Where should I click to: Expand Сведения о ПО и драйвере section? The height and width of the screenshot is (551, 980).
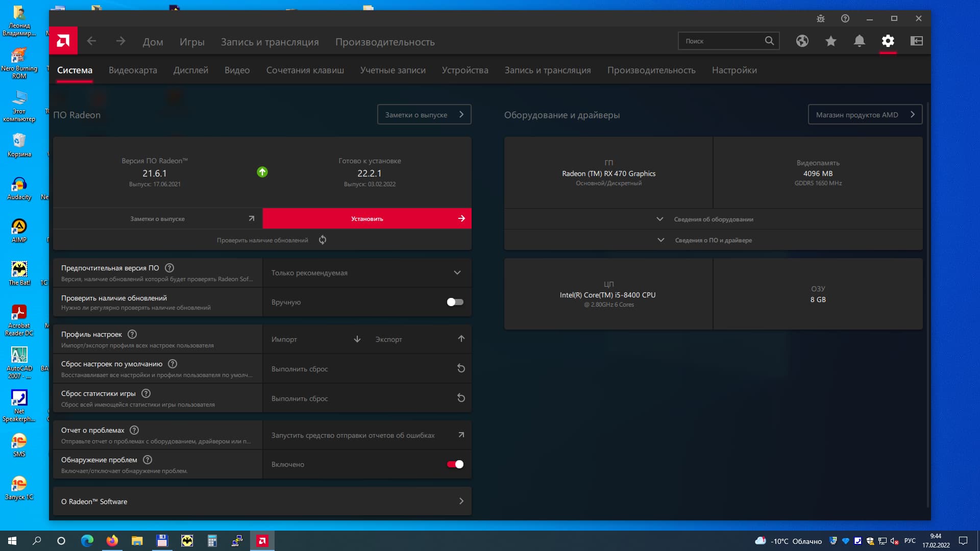(x=713, y=240)
